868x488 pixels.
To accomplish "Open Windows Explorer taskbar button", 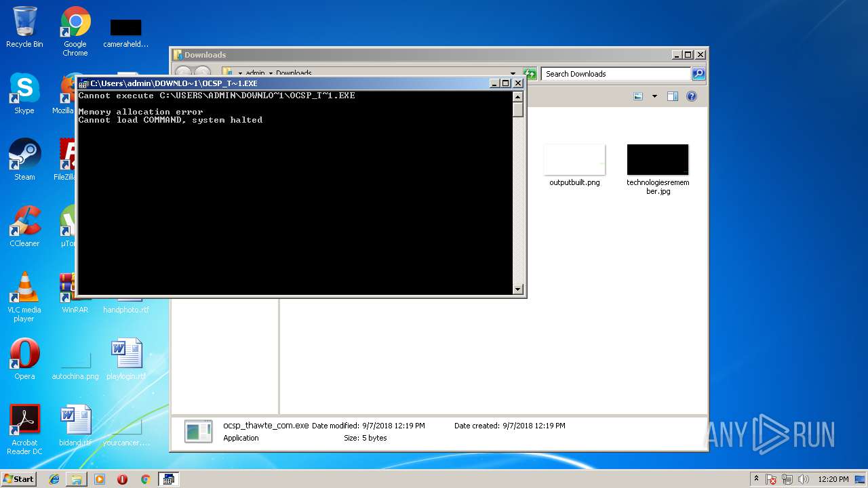I will [77, 479].
